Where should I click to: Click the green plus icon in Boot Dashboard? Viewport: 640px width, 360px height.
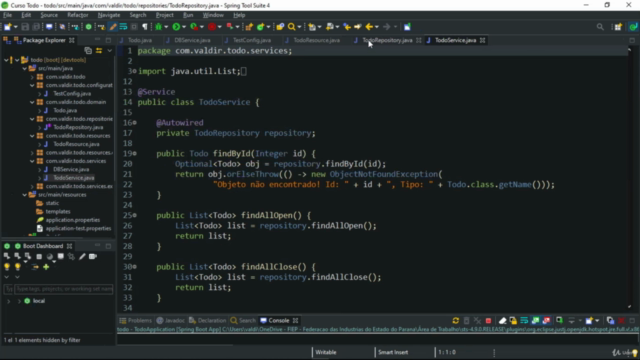46,267
